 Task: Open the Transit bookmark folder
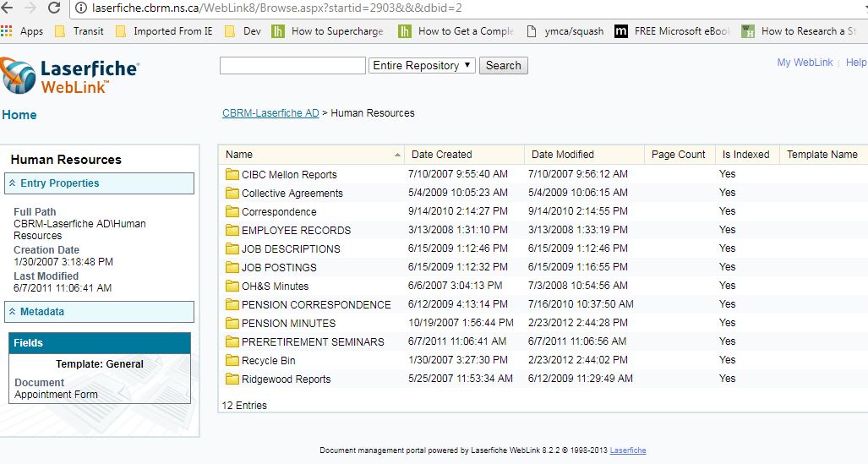click(88, 31)
